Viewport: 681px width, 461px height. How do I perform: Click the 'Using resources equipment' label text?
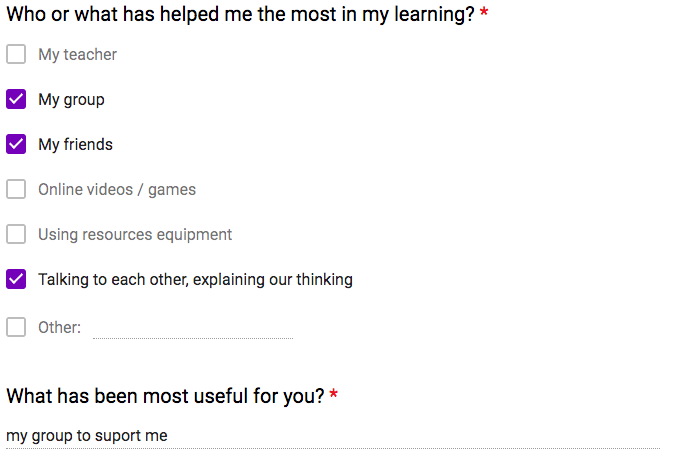pyautogui.click(x=135, y=235)
